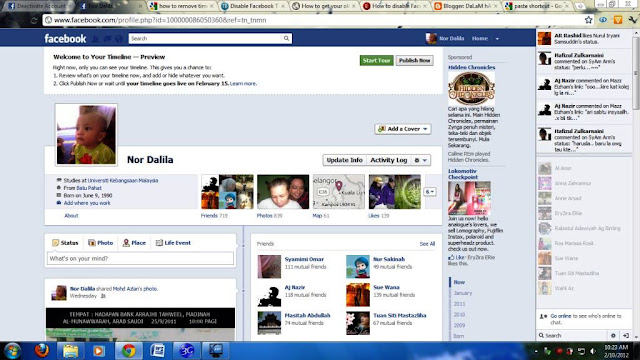
Task: Open media player from taskbar
Action: tap(98, 351)
